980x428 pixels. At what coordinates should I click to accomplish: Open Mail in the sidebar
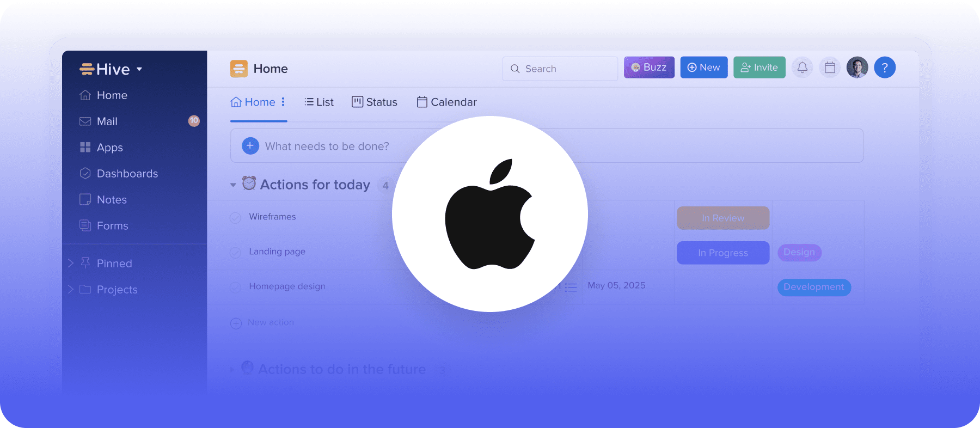pos(107,121)
